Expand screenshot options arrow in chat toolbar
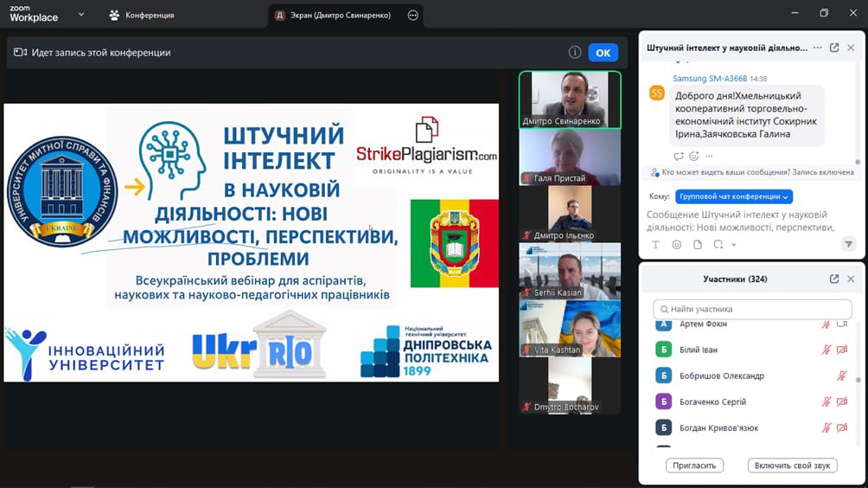Image resolution: width=868 pixels, height=488 pixels. tap(734, 246)
